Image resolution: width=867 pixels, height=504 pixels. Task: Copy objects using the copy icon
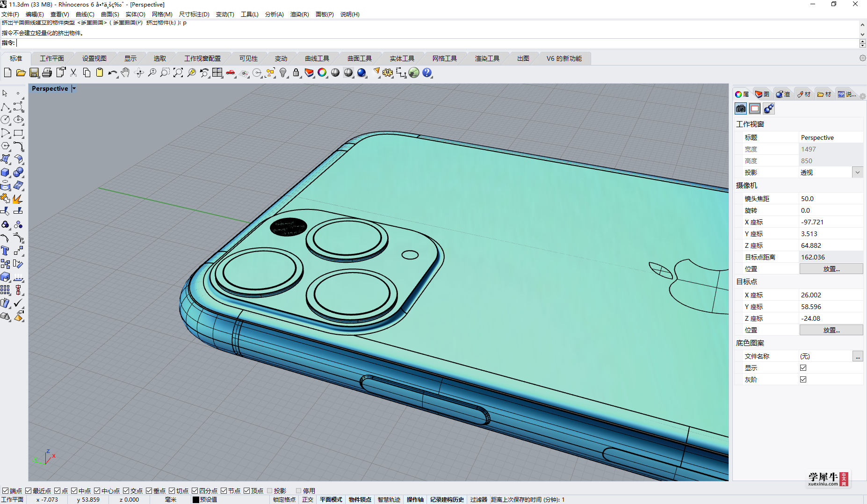tap(87, 72)
